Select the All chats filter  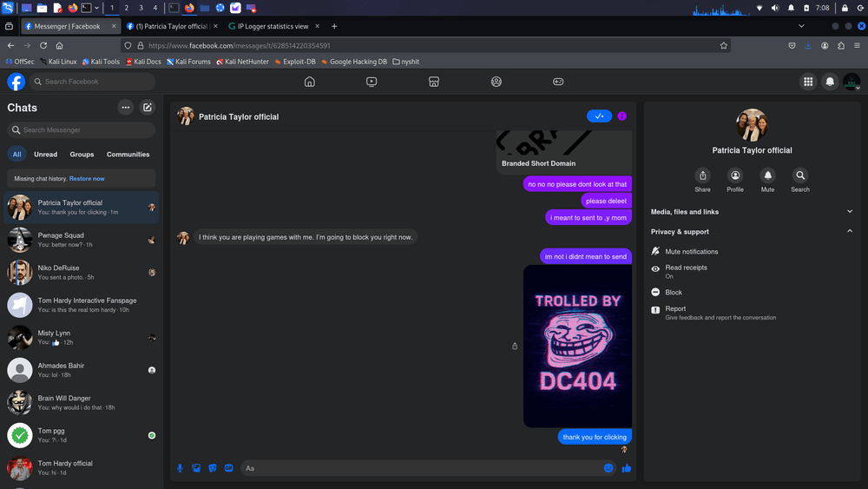click(x=17, y=154)
